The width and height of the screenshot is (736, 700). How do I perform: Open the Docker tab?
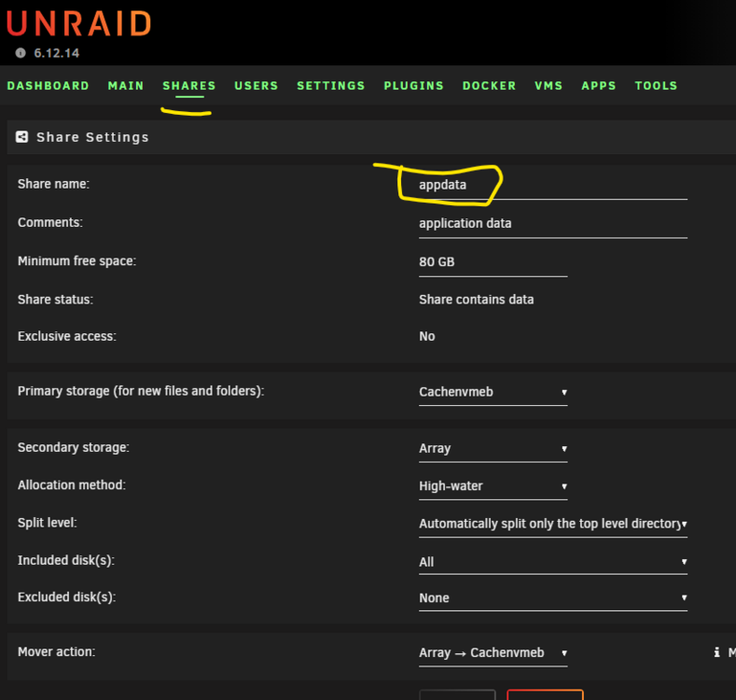click(x=489, y=86)
